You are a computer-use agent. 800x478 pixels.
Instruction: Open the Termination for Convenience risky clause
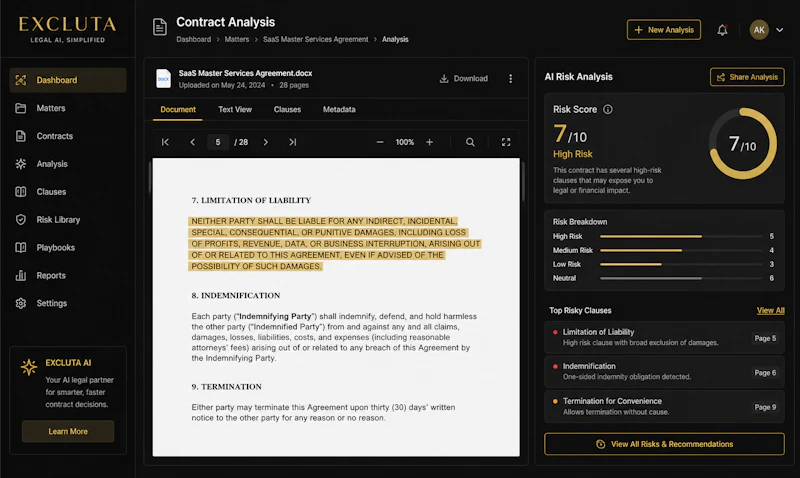point(664,406)
